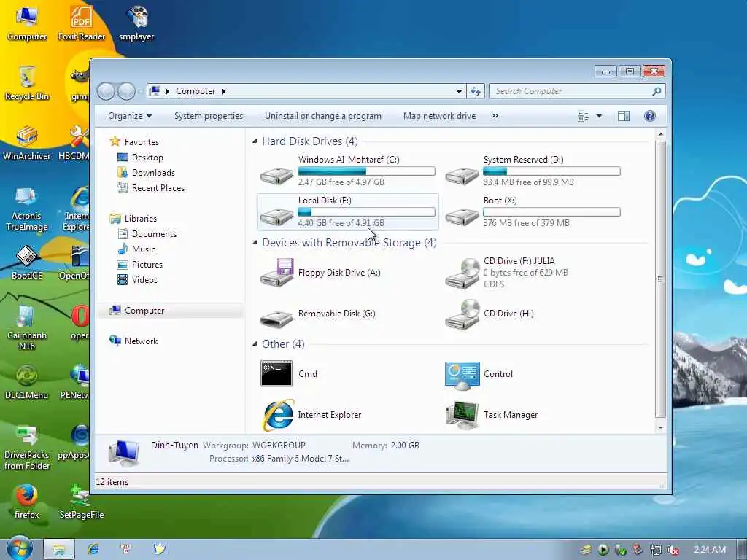Click the Search Computer field

(578, 91)
